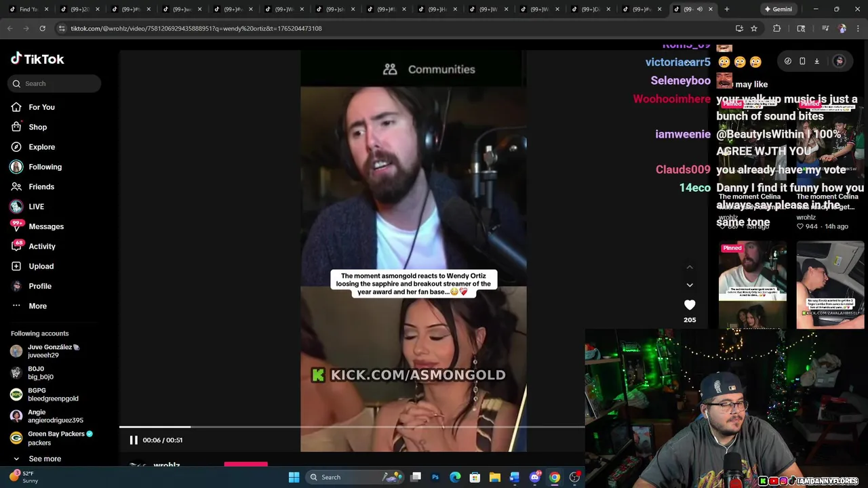Open the TikTok Shop page
Viewport: 868px width, 488px height.
(37, 127)
